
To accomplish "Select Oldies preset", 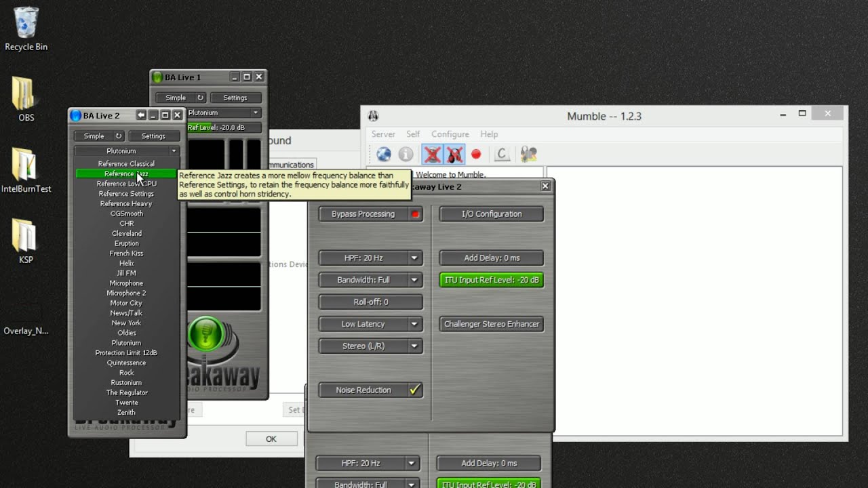I will coord(126,333).
